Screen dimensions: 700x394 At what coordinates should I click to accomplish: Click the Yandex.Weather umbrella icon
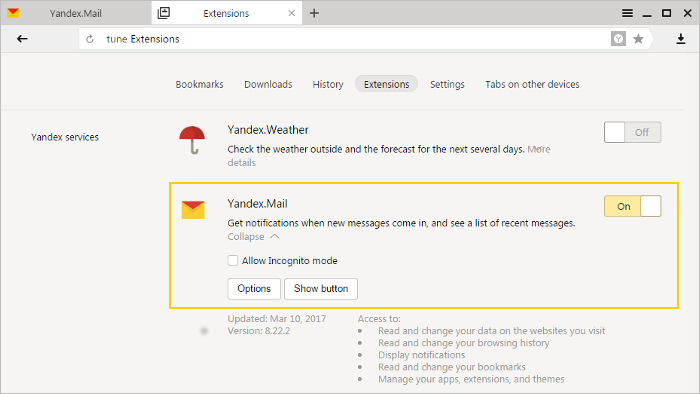click(x=192, y=140)
